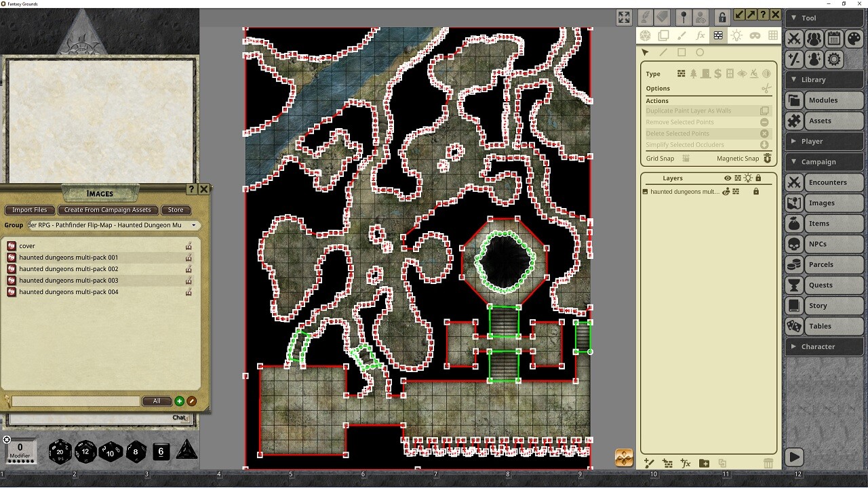The height and width of the screenshot is (488, 868).
Task: Select the line occluder drawing tool
Action: [x=663, y=52]
